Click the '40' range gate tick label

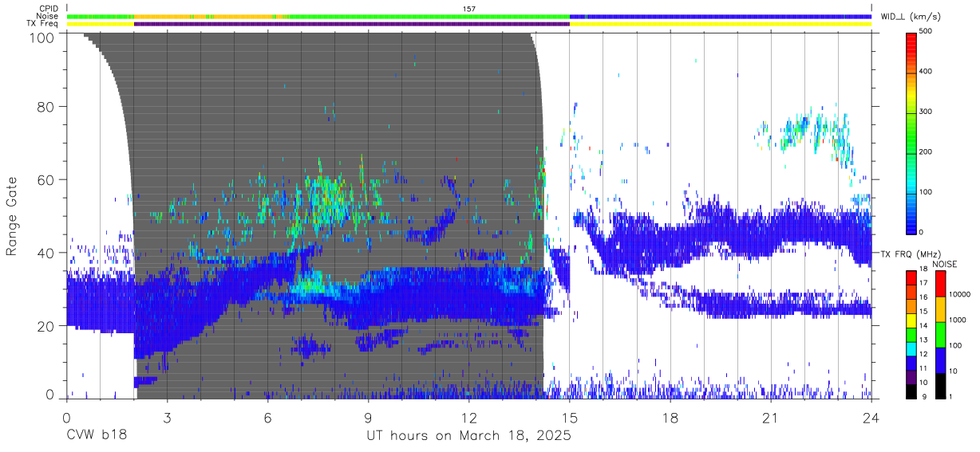[x=47, y=253]
